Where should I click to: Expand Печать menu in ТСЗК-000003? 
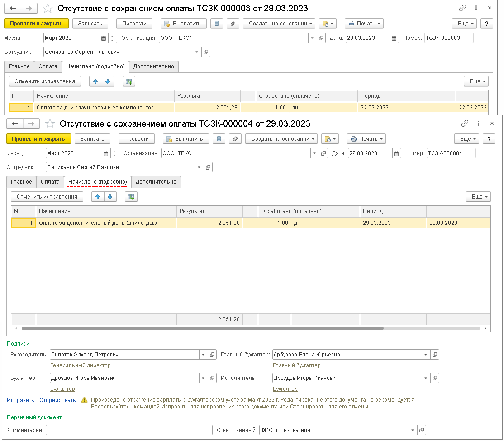tap(364, 24)
